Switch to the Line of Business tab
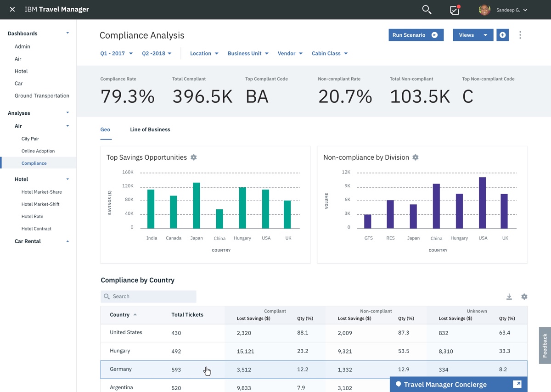Viewport: 551px width, 392px height. pyautogui.click(x=150, y=129)
